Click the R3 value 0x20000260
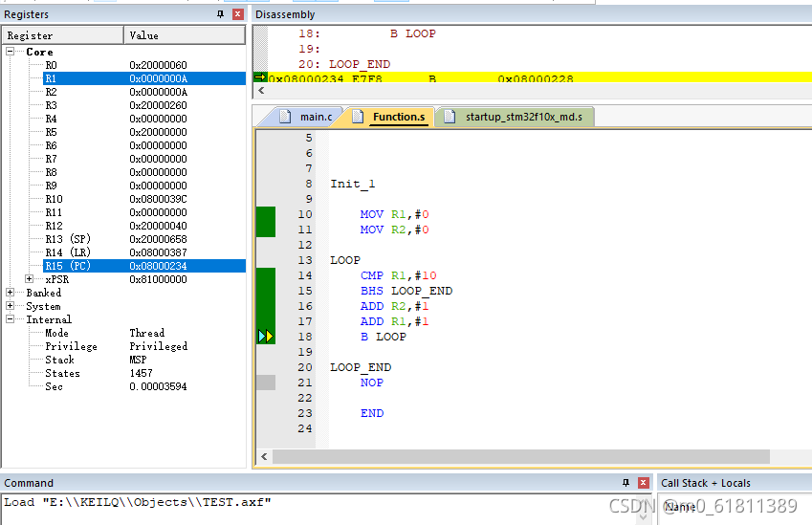 159,105
